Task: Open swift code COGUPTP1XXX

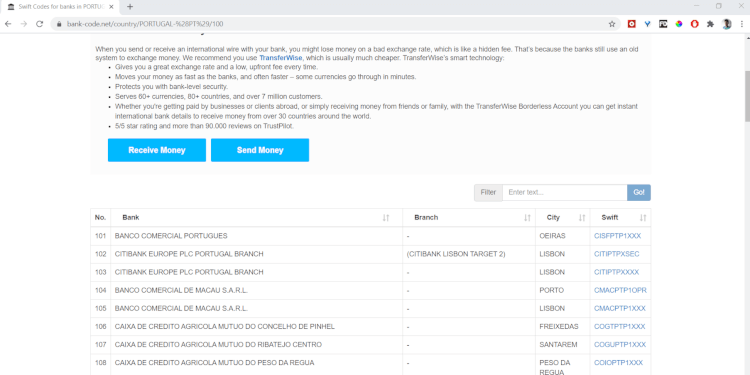Action: click(619, 345)
